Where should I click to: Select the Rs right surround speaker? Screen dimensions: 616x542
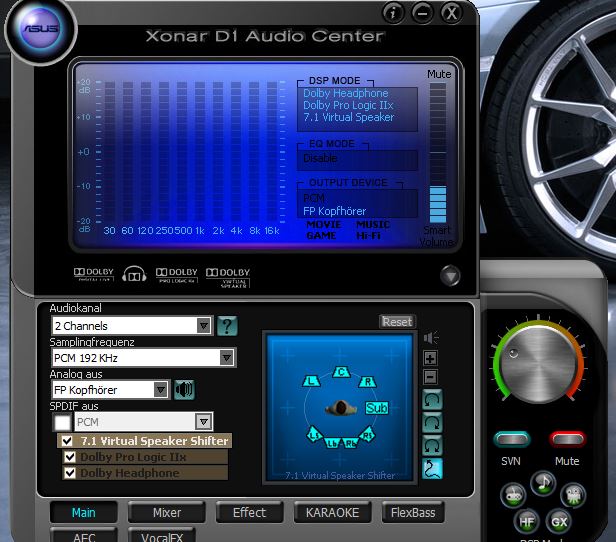(367, 434)
